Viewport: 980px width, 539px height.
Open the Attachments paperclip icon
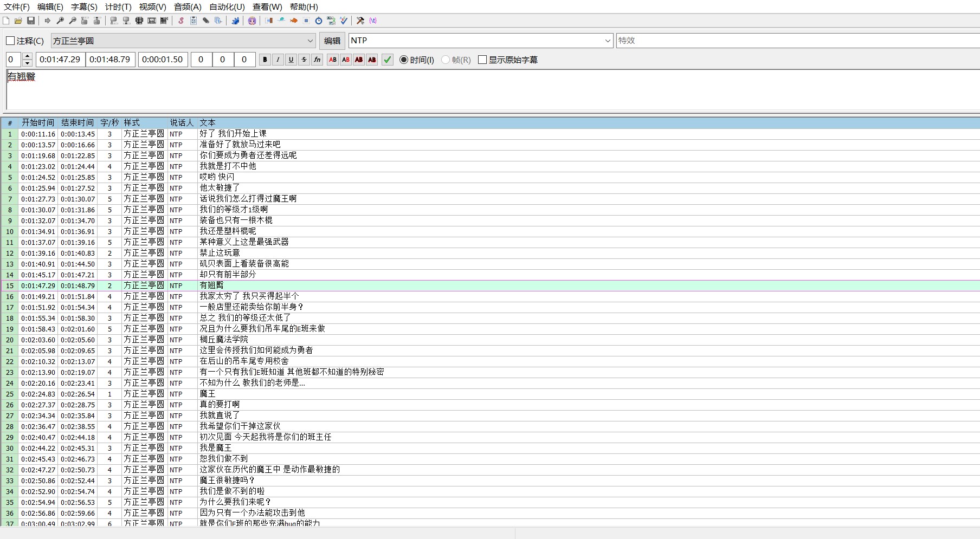(206, 21)
